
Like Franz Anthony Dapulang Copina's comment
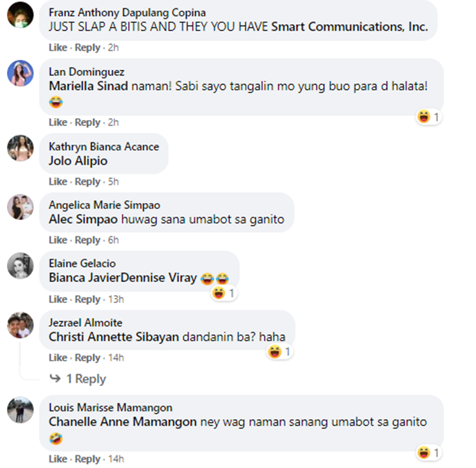58,48
